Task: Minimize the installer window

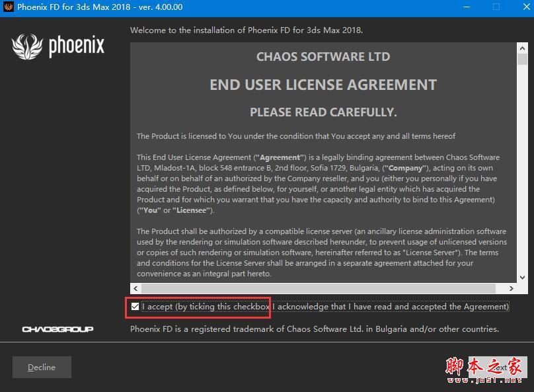Action: click(467, 7)
